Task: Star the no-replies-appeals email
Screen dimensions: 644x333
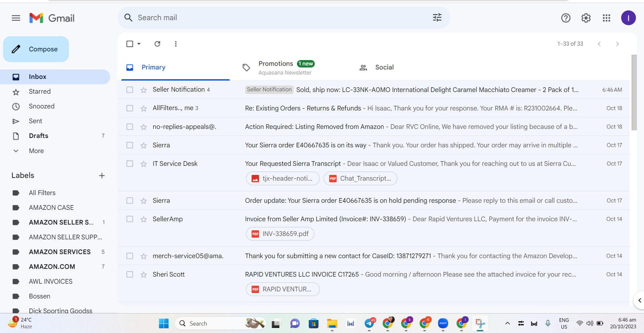Action: click(x=144, y=127)
